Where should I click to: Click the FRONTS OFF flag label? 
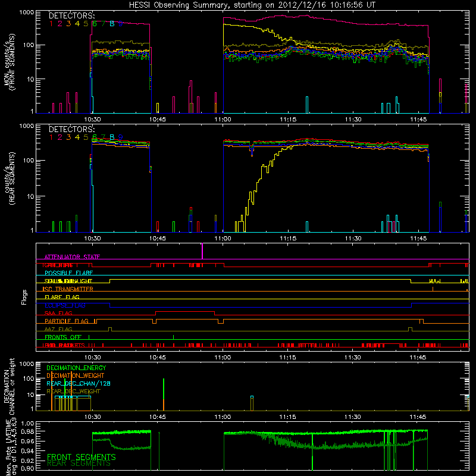tap(63, 337)
